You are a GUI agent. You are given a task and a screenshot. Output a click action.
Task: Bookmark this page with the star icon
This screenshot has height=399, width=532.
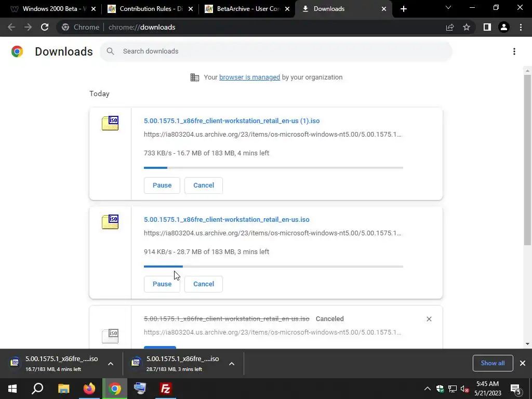pyautogui.click(x=467, y=27)
